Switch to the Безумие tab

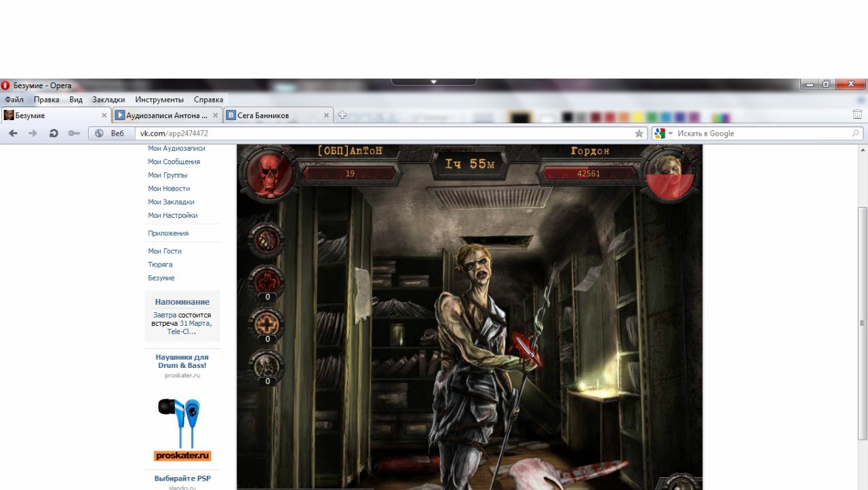(x=56, y=115)
